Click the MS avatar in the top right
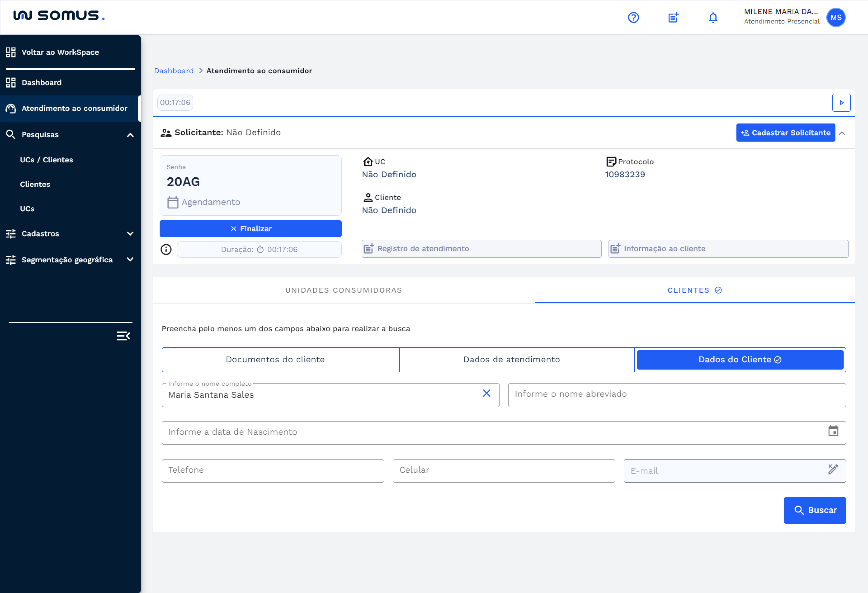Viewport: 868px width, 593px height. pos(836,17)
